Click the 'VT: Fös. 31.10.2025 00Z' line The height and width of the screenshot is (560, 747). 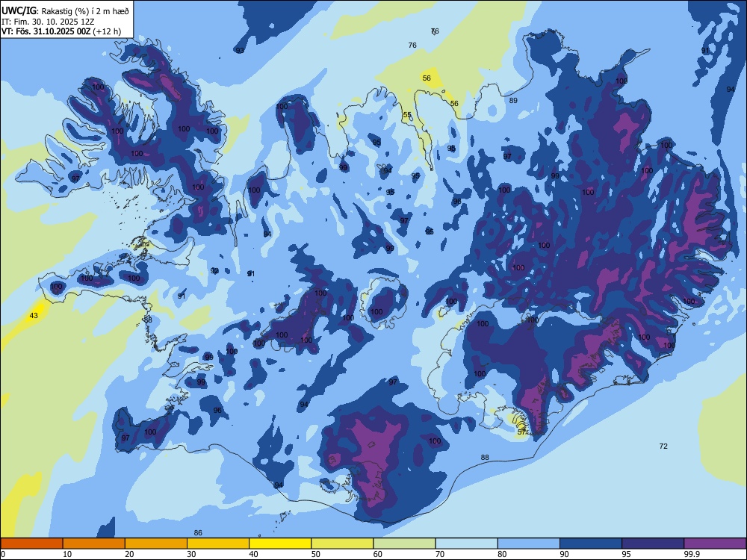click(46, 31)
